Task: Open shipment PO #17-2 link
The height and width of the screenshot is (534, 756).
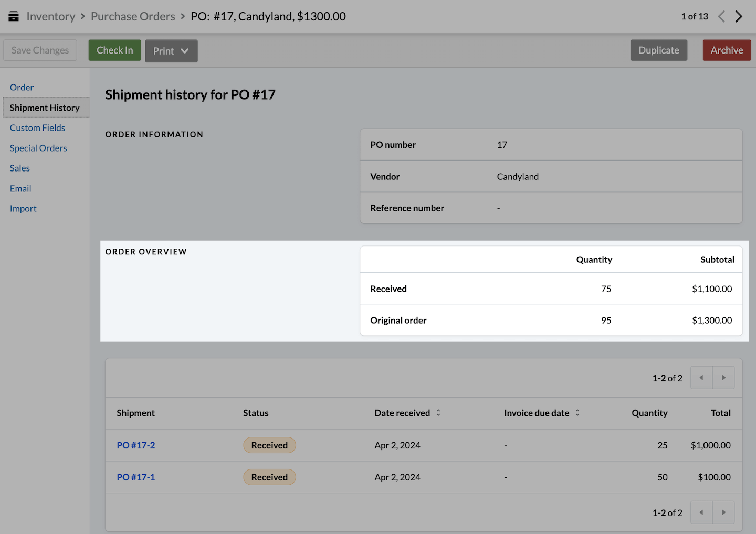Action: 136,445
